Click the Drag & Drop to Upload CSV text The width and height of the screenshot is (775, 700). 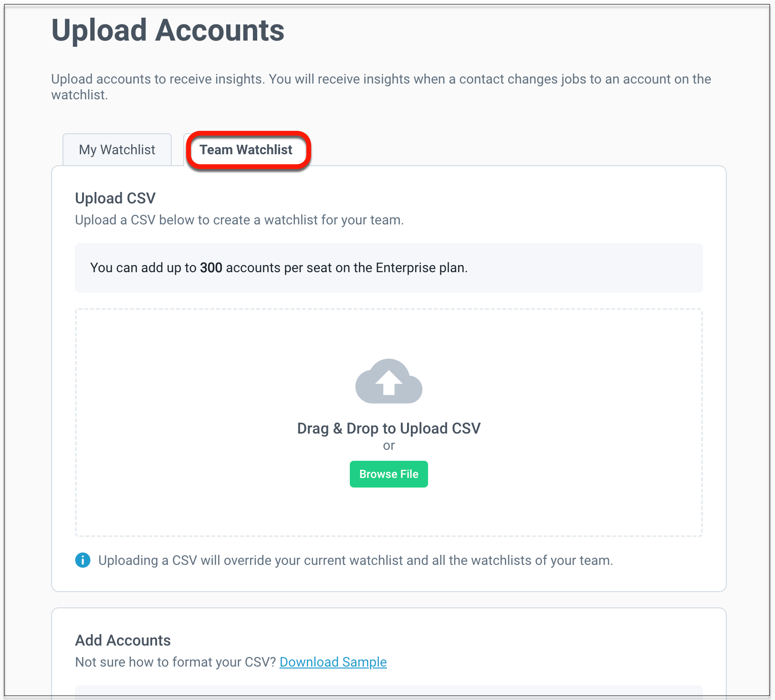point(389,428)
